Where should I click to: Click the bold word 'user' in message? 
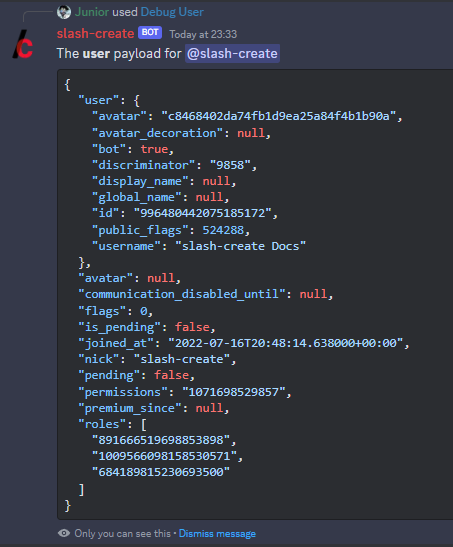(96, 54)
